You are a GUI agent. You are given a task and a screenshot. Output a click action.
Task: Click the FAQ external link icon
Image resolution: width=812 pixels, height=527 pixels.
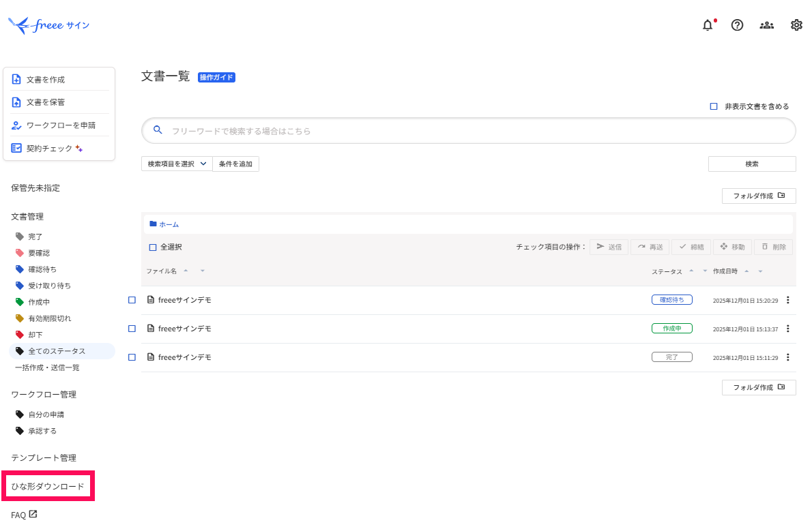pos(33,513)
